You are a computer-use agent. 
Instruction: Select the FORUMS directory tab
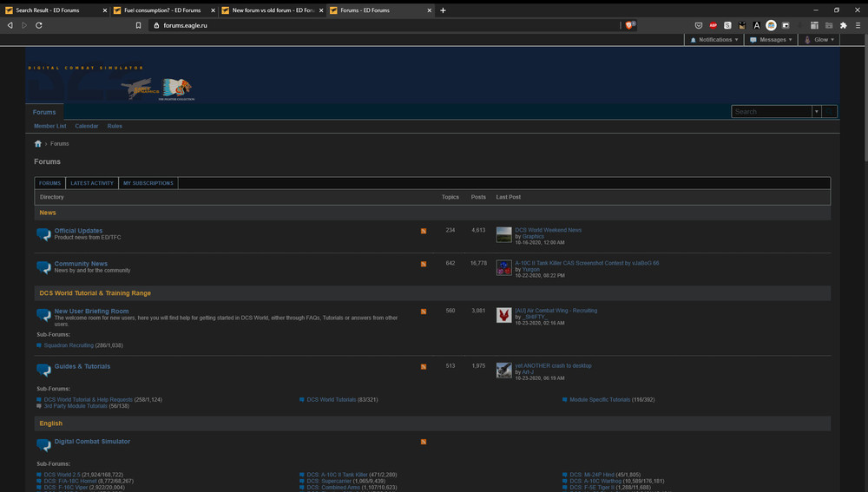click(x=49, y=183)
